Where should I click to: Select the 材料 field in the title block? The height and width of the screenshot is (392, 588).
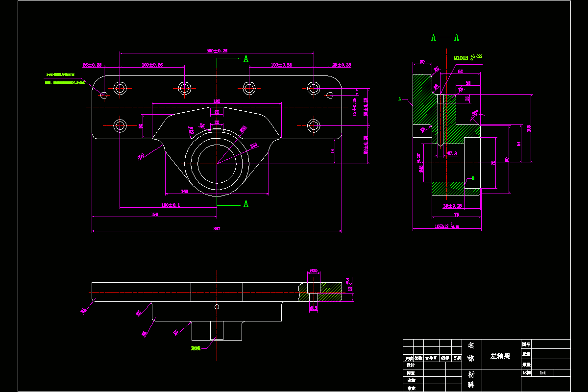click(x=471, y=379)
